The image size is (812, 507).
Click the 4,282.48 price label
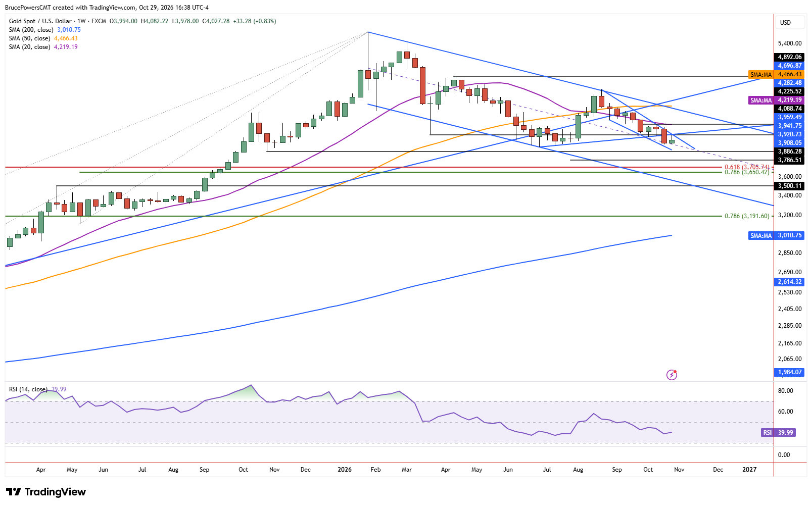[789, 83]
